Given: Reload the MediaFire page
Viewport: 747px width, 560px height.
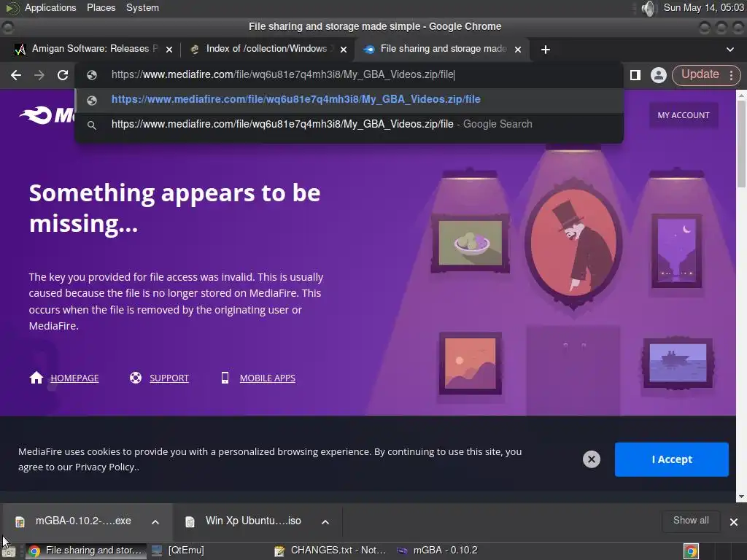Looking at the screenshot, I should point(63,75).
